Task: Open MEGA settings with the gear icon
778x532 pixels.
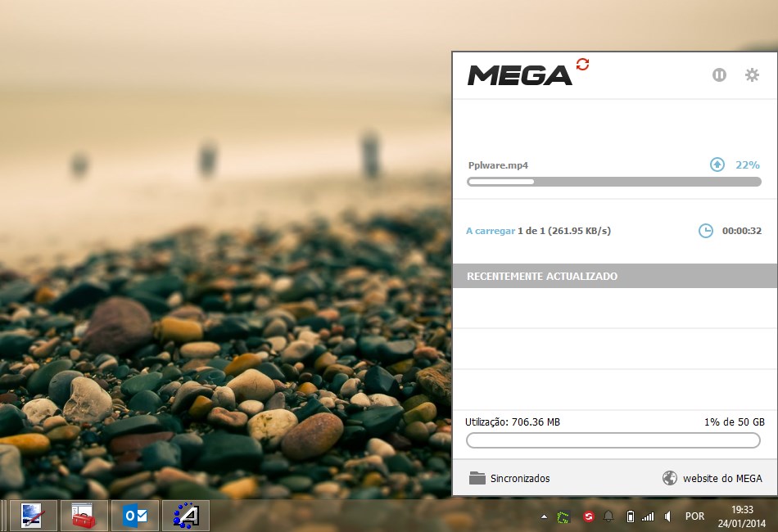Action: [x=751, y=74]
